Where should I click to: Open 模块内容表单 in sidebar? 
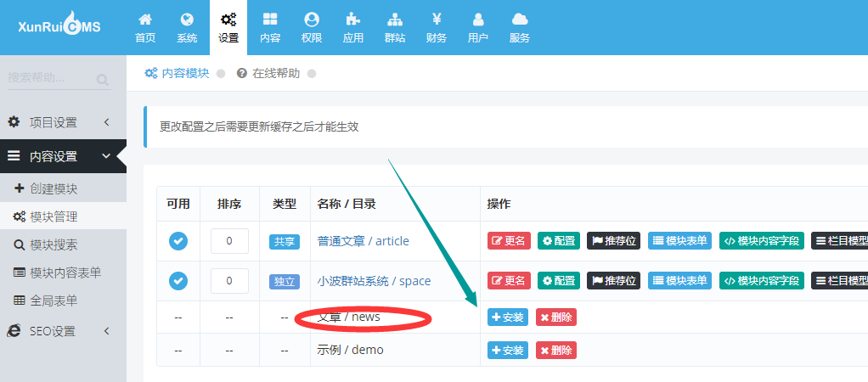tap(63, 272)
